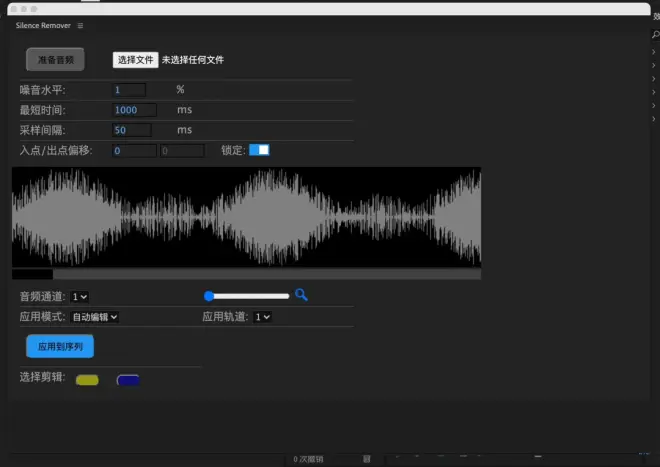Pick the dark blue clip color swatch
The height and width of the screenshot is (467, 660).
pos(128,380)
